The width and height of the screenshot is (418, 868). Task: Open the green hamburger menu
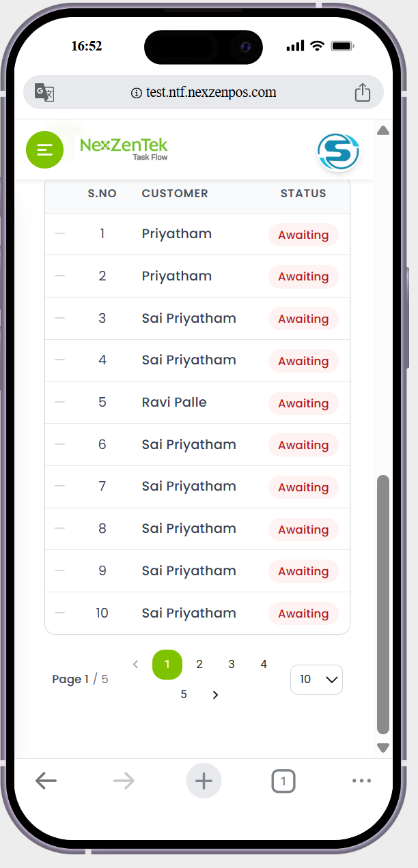[45, 149]
